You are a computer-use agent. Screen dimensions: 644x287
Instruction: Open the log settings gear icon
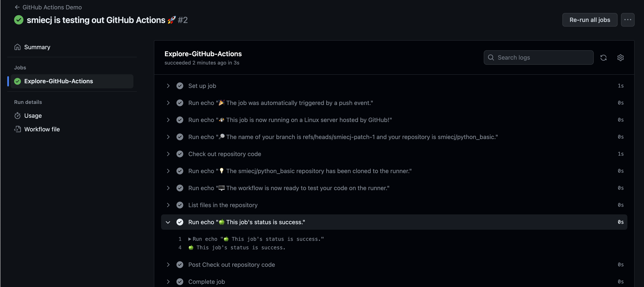click(x=620, y=58)
